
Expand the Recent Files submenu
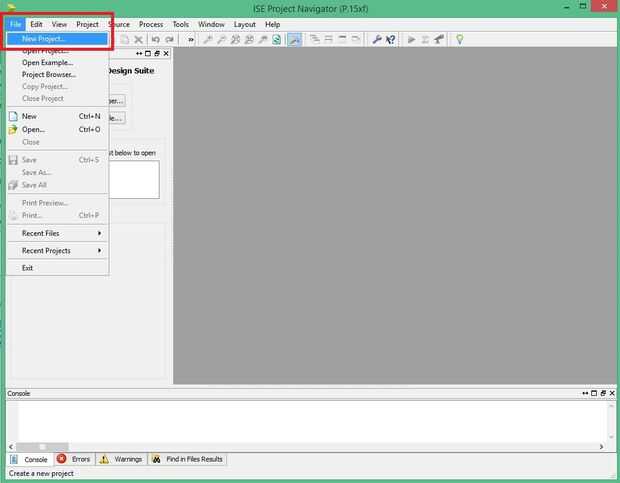58,234
